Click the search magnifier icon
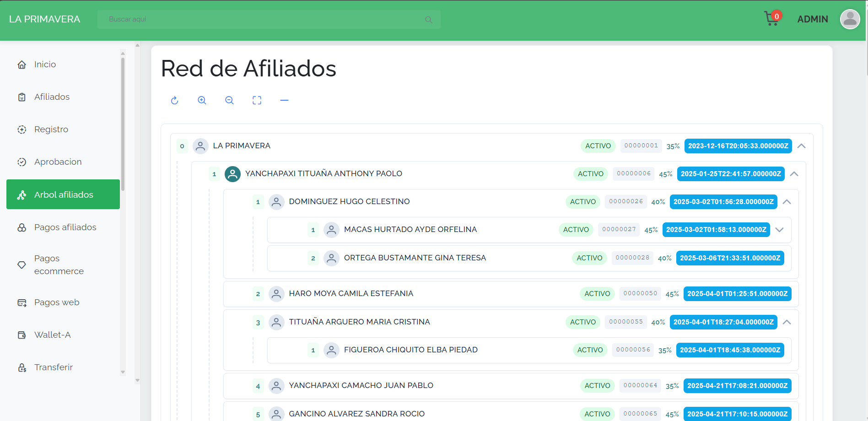This screenshot has width=868, height=421. click(x=428, y=20)
